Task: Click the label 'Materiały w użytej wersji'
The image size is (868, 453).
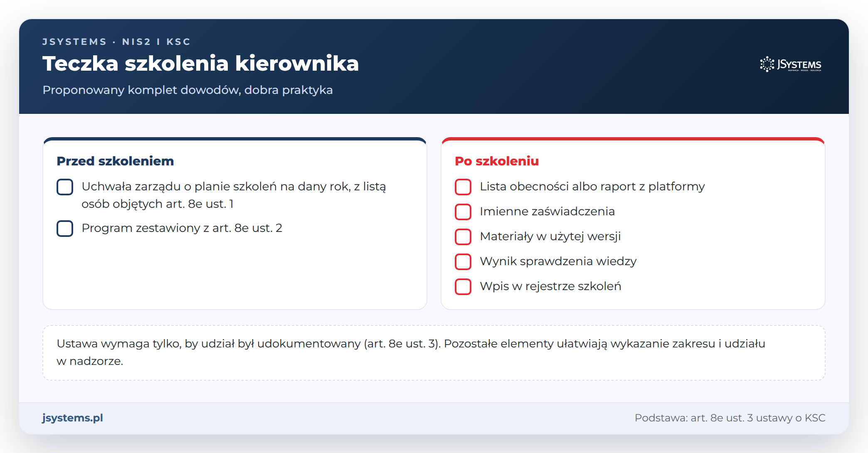Action: pyautogui.click(x=550, y=236)
